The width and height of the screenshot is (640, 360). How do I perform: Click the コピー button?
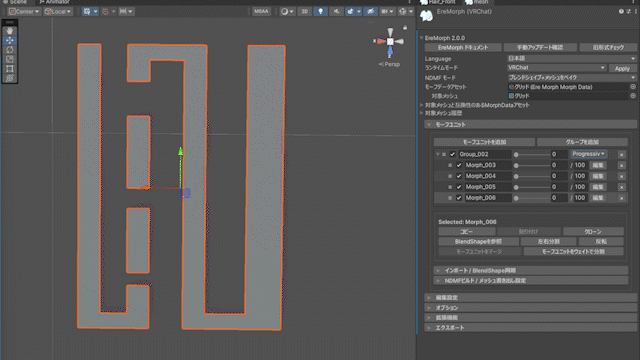click(x=466, y=231)
